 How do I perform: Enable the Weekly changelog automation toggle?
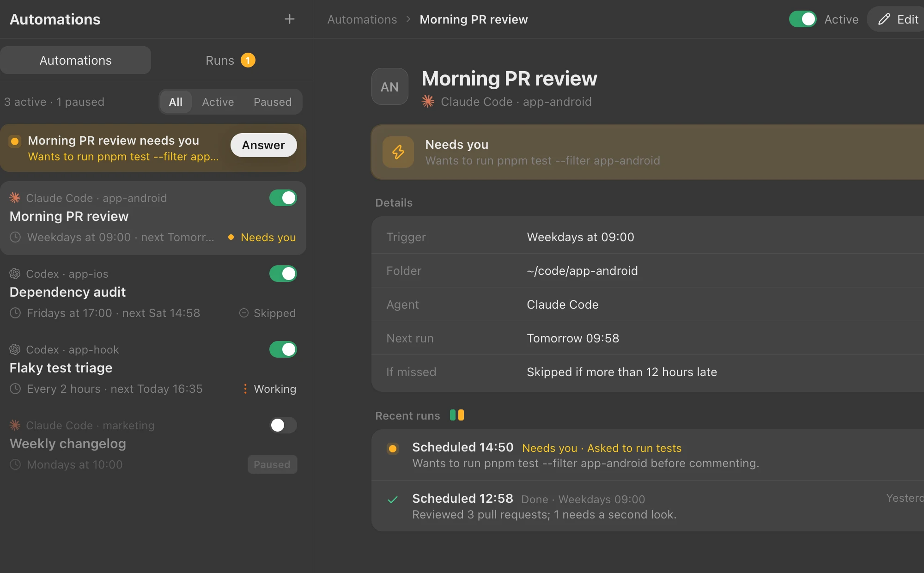pos(283,425)
